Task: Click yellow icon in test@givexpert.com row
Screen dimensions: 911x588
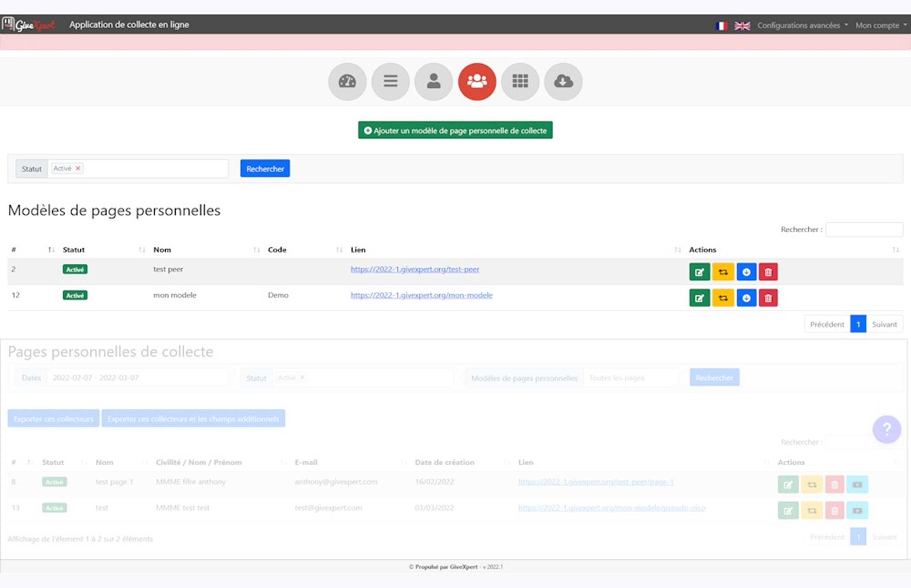Action: [x=812, y=510]
